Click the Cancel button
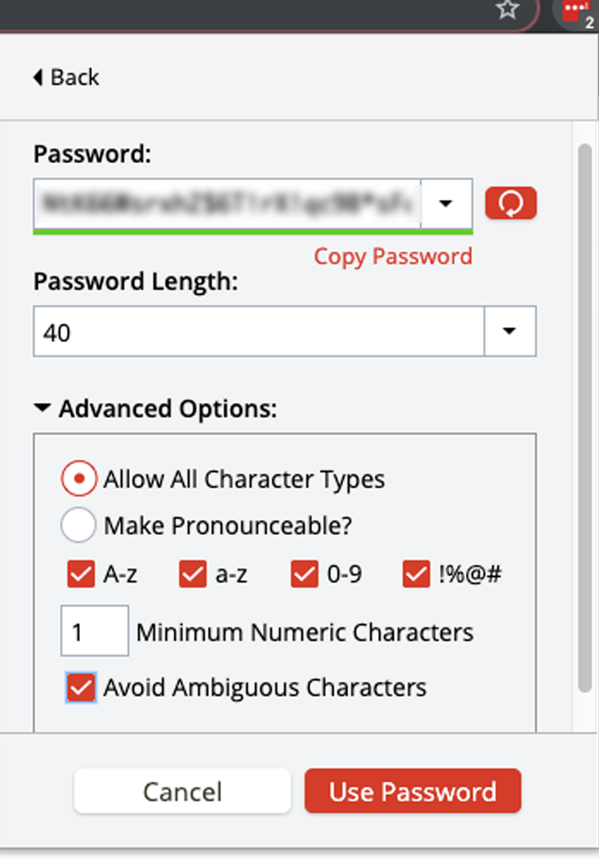The height and width of the screenshot is (868, 599). (183, 791)
